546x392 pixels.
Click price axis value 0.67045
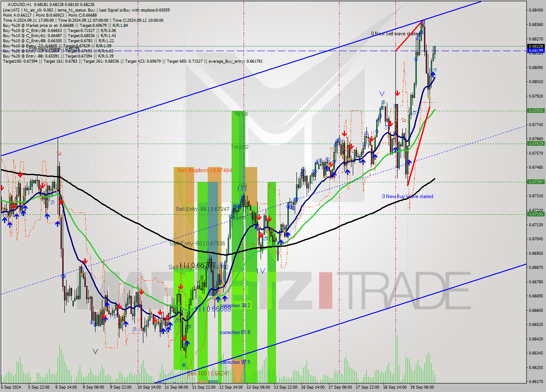tap(535, 239)
